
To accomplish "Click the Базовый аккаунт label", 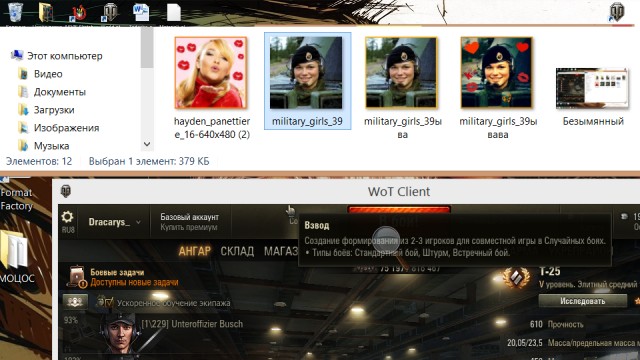I will pyautogui.click(x=189, y=217).
